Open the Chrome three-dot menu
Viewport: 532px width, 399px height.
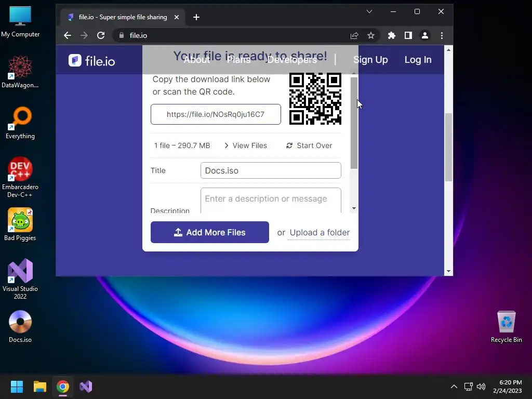pos(442,35)
